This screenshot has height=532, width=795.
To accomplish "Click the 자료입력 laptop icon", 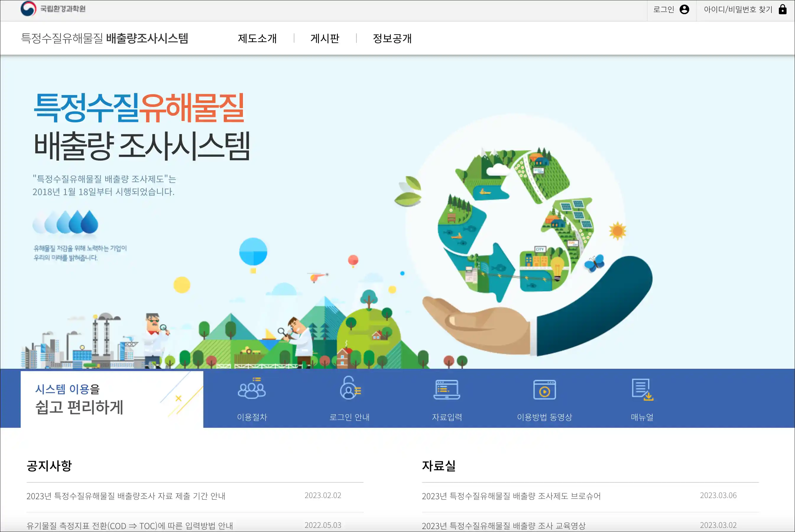I will 447,389.
